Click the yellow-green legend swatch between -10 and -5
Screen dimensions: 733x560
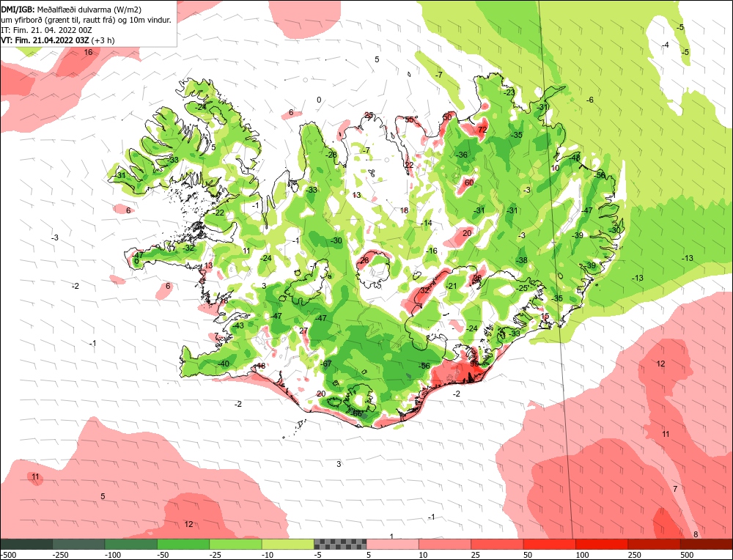(288, 544)
